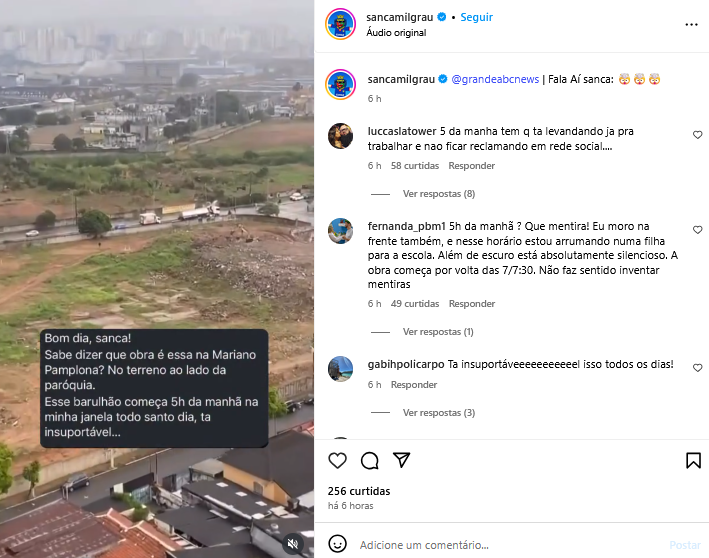Open comments using the speech bubble icon
709x558 pixels.
[369, 460]
